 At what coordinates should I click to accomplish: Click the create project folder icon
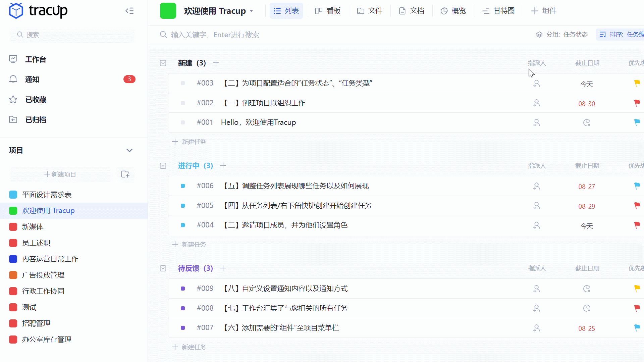pyautogui.click(x=125, y=174)
